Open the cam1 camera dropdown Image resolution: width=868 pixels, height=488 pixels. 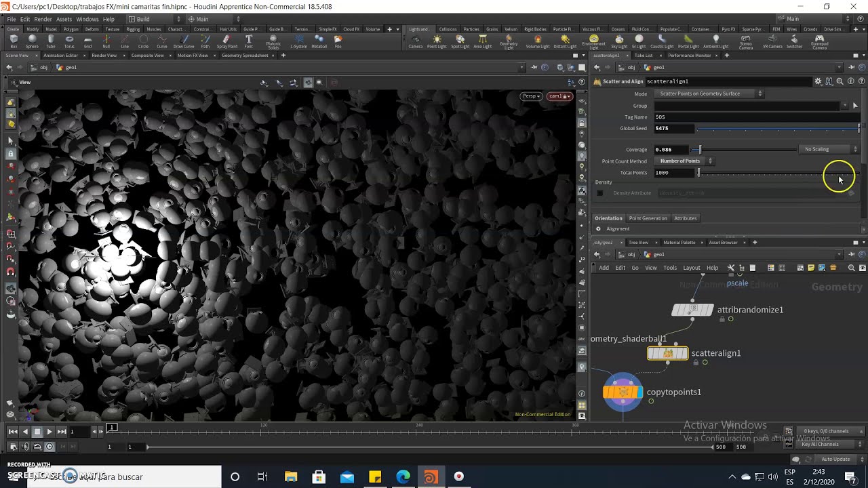pyautogui.click(x=559, y=96)
